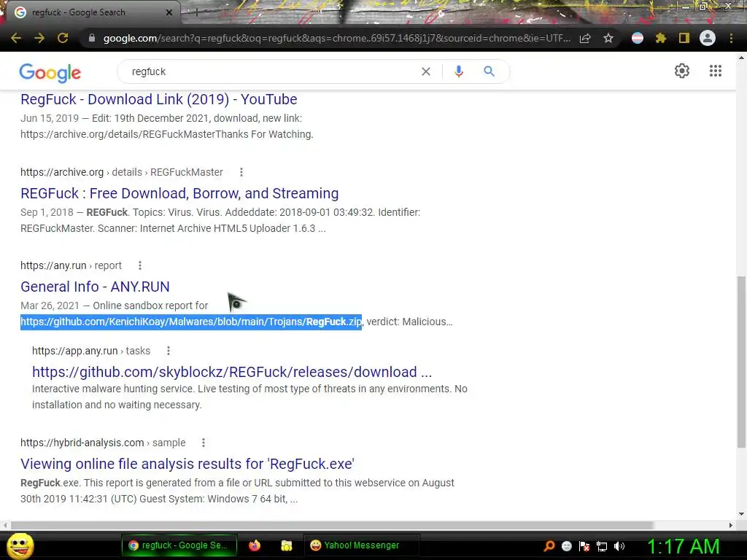Click the highlighted github KenichiKoay URL text
This screenshot has height=560, width=747.
(191, 322)
